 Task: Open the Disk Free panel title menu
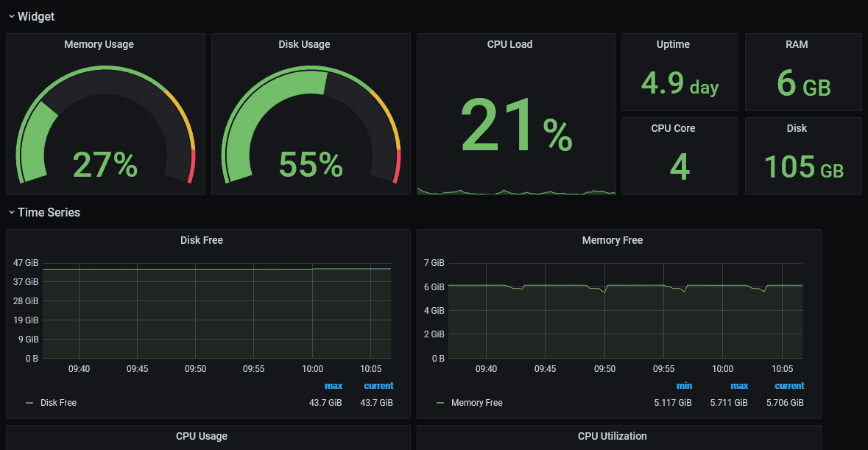tap(202, 240)
